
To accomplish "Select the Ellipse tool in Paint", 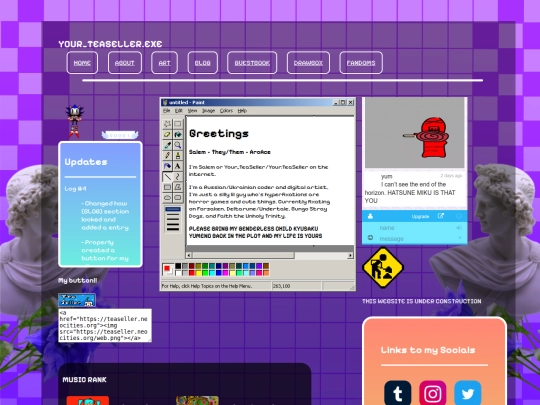I will [x=167, y=198].
